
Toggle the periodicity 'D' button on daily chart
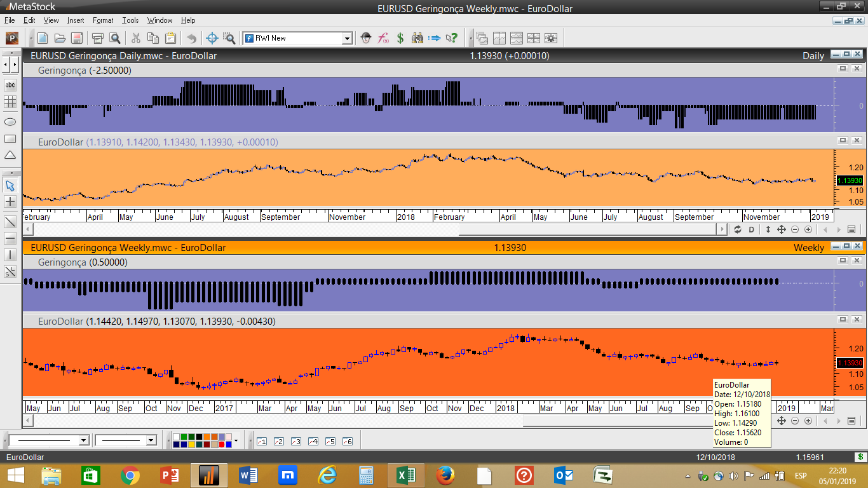(x=751, y=229)
